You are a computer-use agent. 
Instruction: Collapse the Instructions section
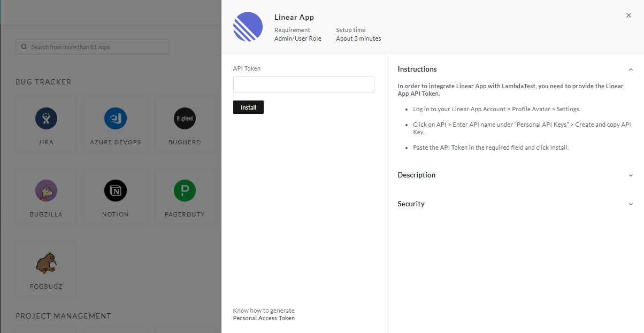(631, 69)
